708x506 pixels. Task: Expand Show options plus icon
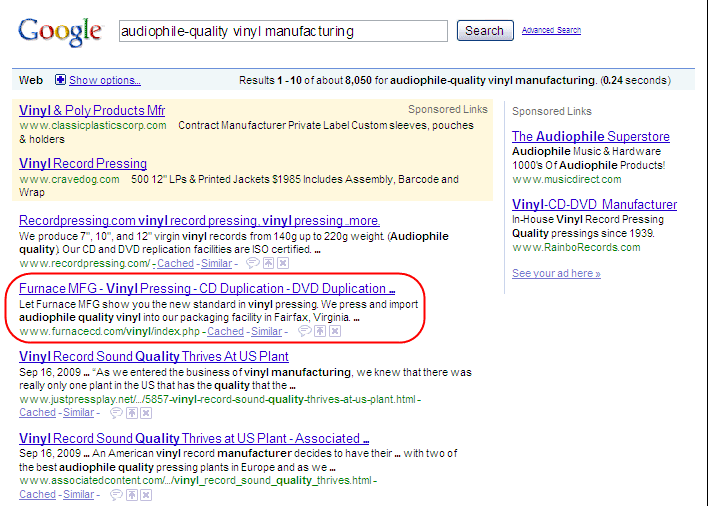click(x=60, y=80)
